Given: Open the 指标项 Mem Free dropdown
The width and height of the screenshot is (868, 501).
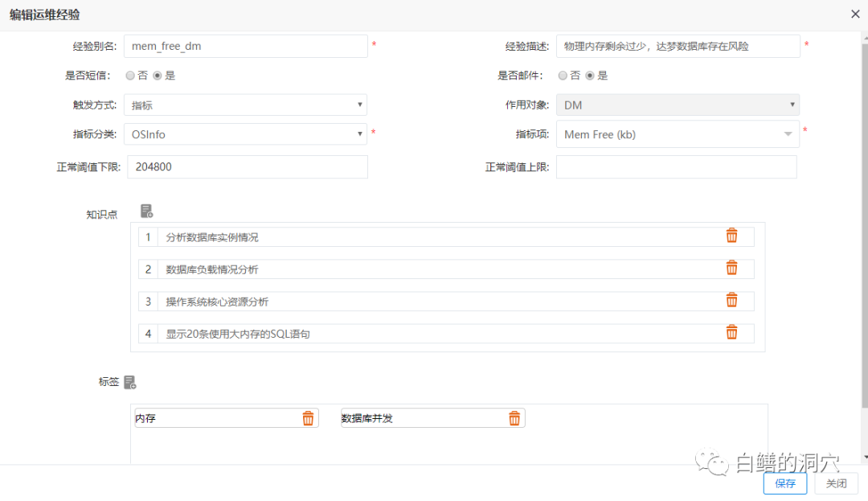Looking at the screenshot, I should pos(677,134).
